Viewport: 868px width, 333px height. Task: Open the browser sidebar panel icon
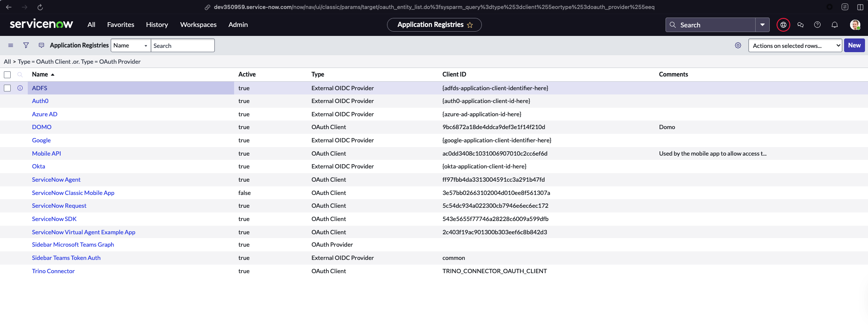point(860,7)
